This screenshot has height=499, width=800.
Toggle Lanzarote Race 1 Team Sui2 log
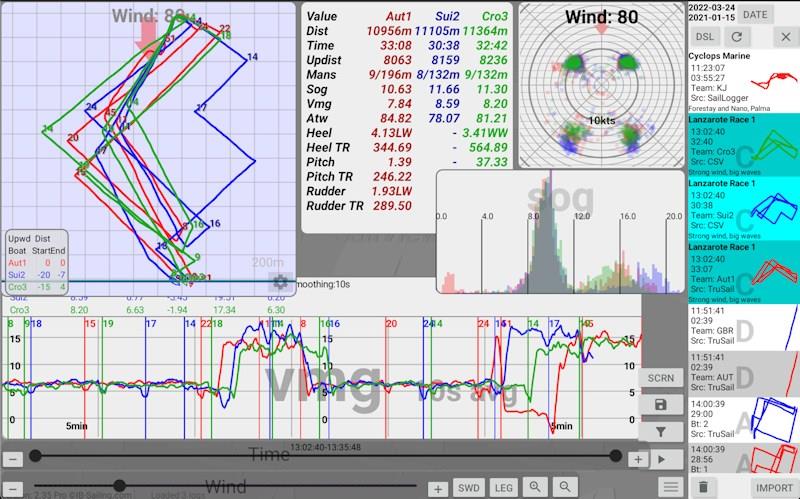click(743, 209)
